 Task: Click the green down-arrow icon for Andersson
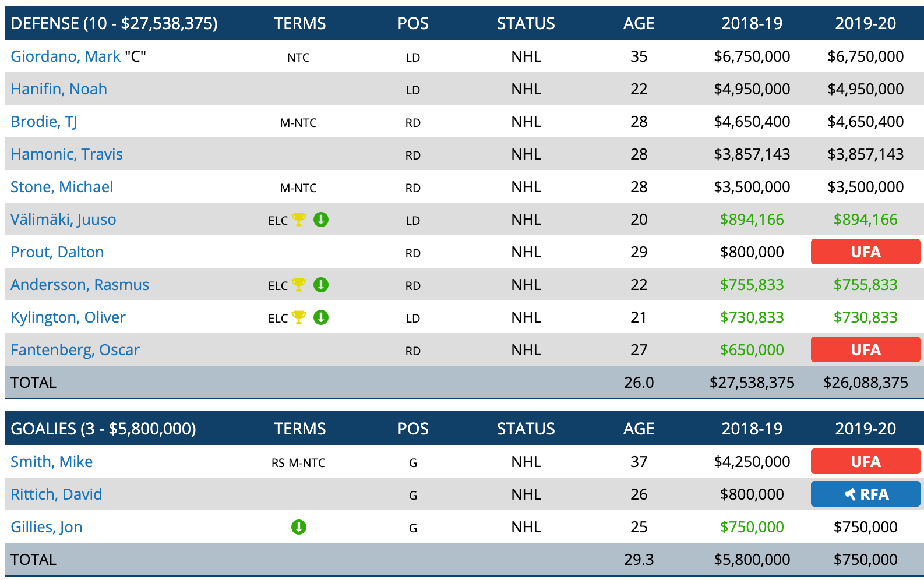click(x=321, y=285)
